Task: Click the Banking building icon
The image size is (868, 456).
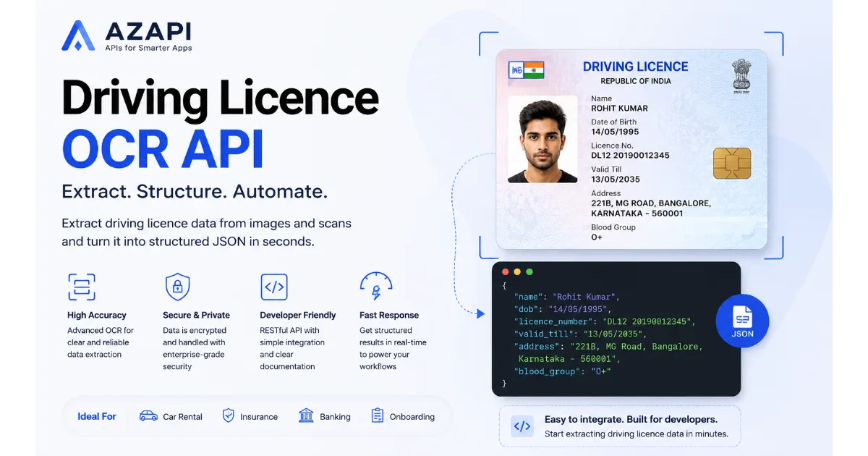Action: [x=306, y=415]
